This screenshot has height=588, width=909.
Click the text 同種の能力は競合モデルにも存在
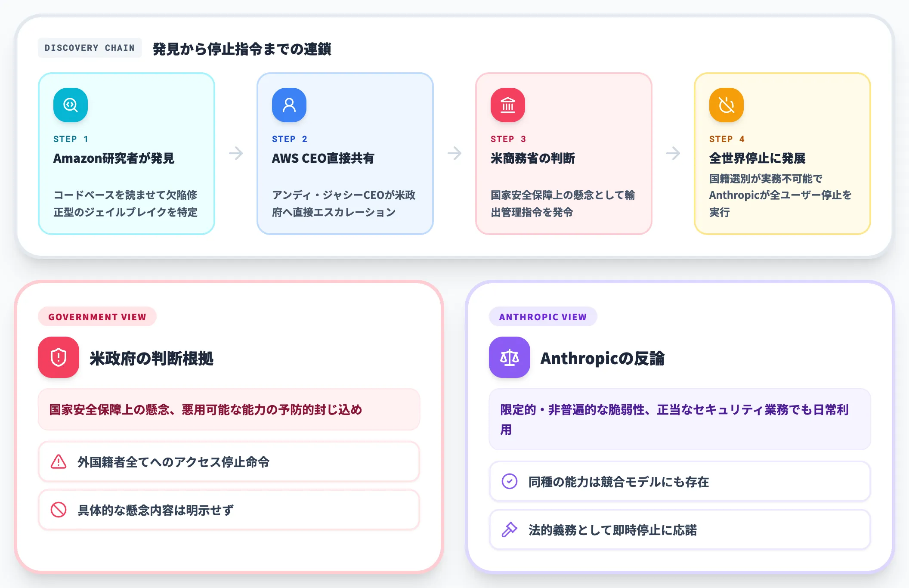pyautogui.click(x=618, y=482)
